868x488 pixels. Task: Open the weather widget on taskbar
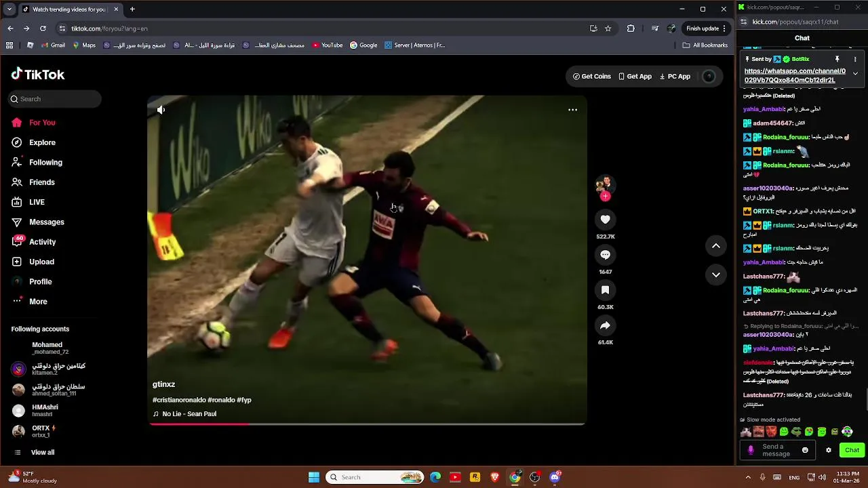pos(32,477)
